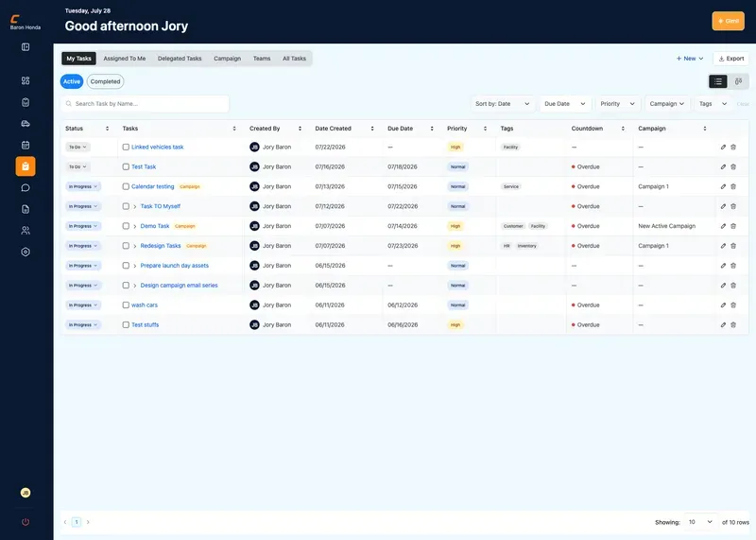
Task: Check the Task TO Myself checkbox
Action: 126,206
